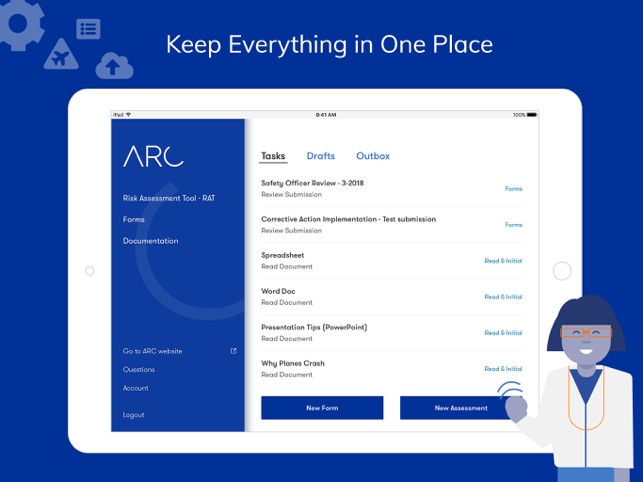Screen dimensions: 643x482
Task: Click the airplane warning triangle icon
Action: point(61,55)
